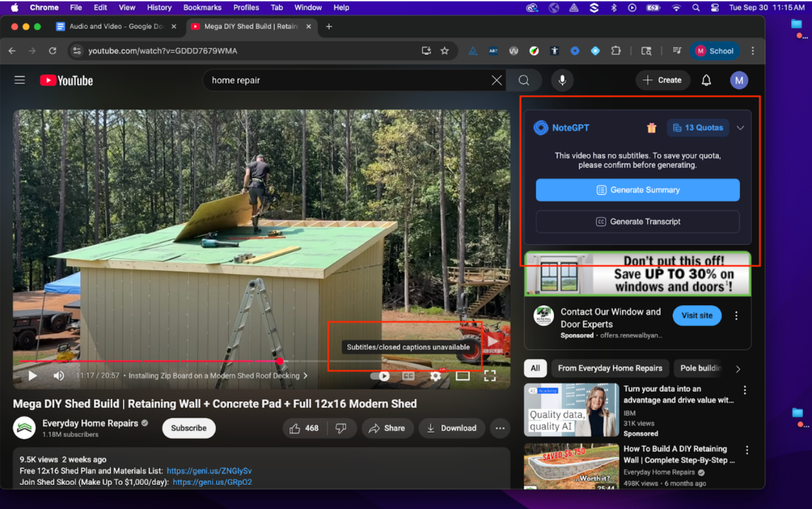Click the red video progress scrubber

point(279,361)
